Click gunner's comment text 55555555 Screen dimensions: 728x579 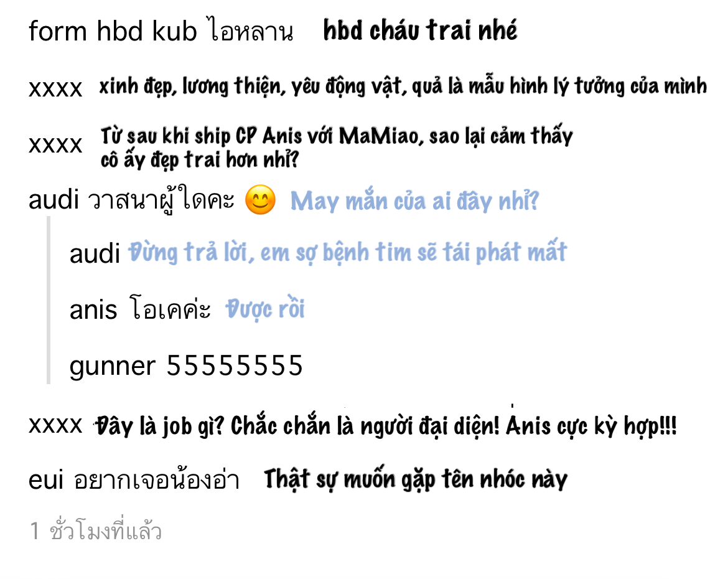[235, 365]
